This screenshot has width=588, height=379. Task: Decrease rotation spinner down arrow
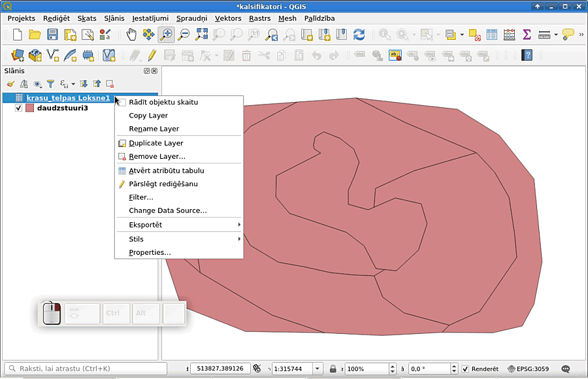click(x=454, y=371)
